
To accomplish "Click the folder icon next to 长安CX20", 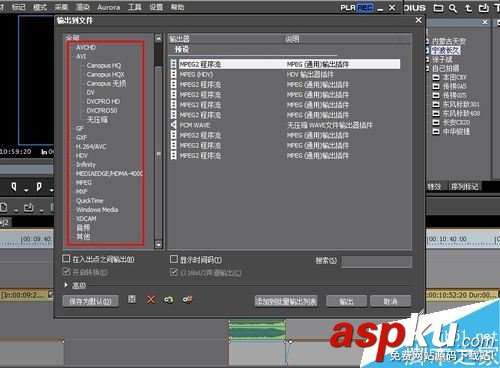I will (x=436, y=123).
